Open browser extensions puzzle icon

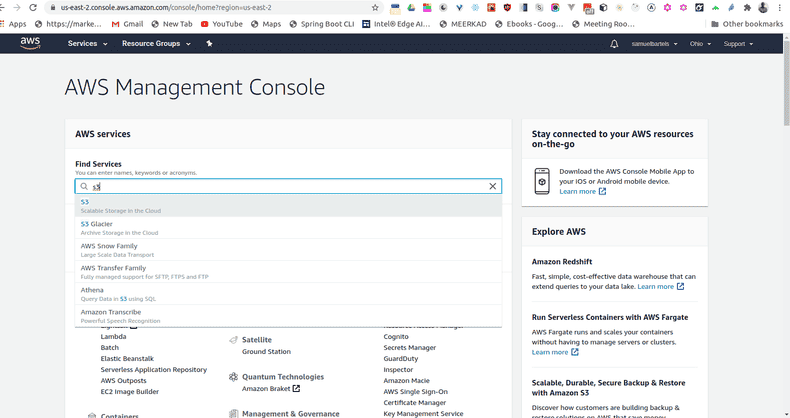tap(747, 8)
